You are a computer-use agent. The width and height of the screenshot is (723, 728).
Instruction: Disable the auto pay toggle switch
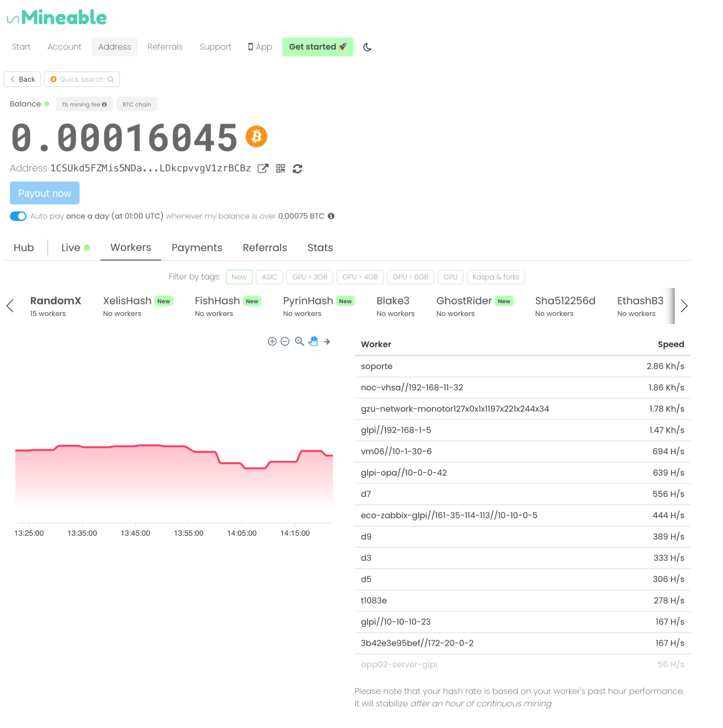(x=18, y=216)
